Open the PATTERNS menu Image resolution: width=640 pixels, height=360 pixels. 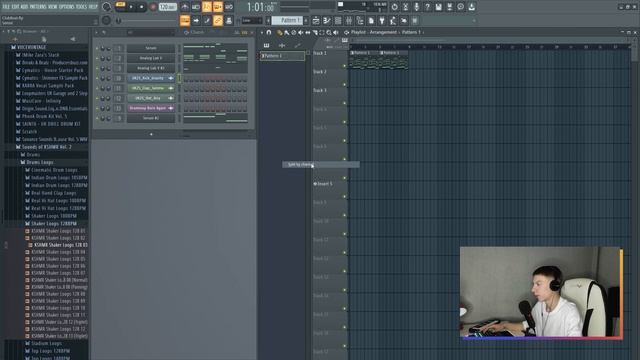click(x=38, y=7)
